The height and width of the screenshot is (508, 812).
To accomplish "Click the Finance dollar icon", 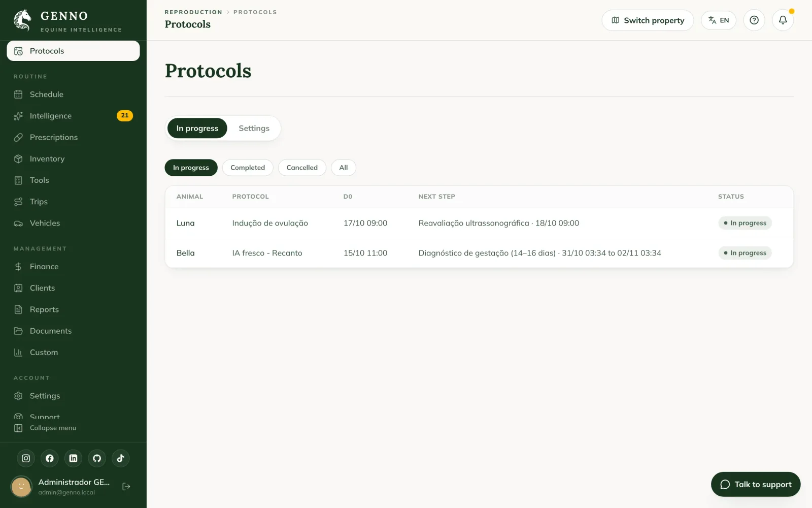I will tap(18, 267).
